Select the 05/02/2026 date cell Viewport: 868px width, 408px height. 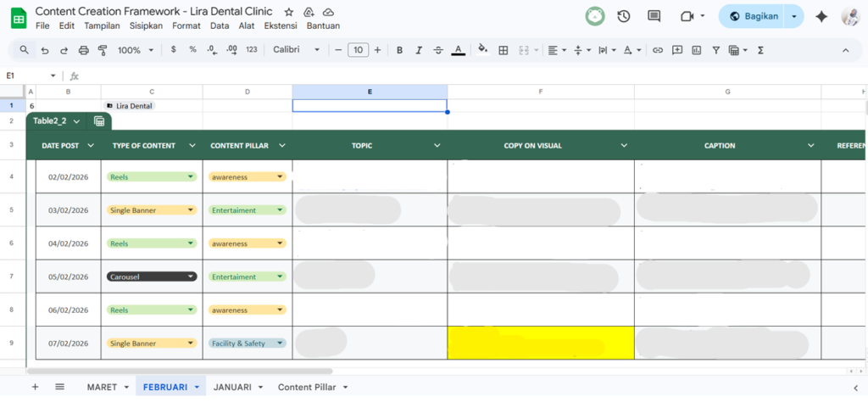(x=68, y=277)
